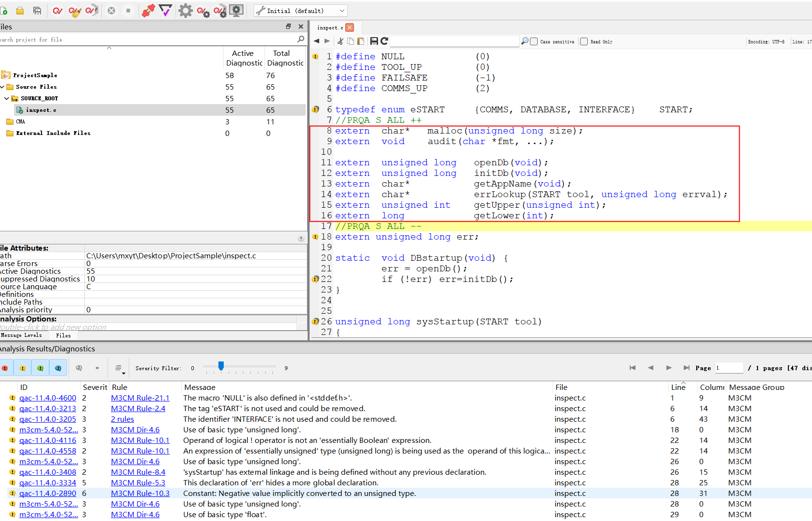Open the qac-11.4.0-3213 diagnostic ID link

click(48, 409)
